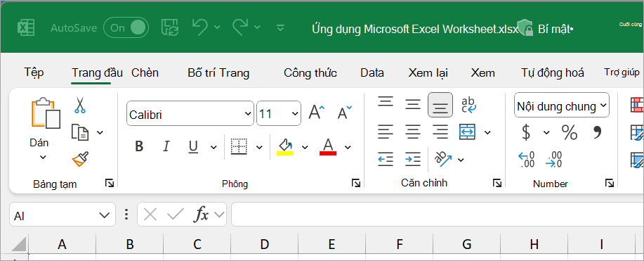644x261 pixels.
Task: Open the font color palette arrow
Action: tap(348, 147)
